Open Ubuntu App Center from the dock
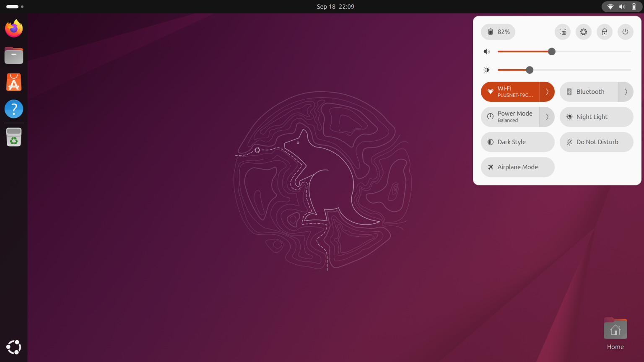Screen dimensions: 644x362 click(x=14, y=82)
